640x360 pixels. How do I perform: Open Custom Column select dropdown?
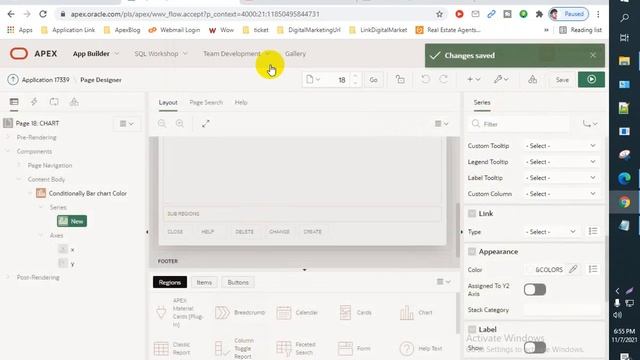coord(561,193)
